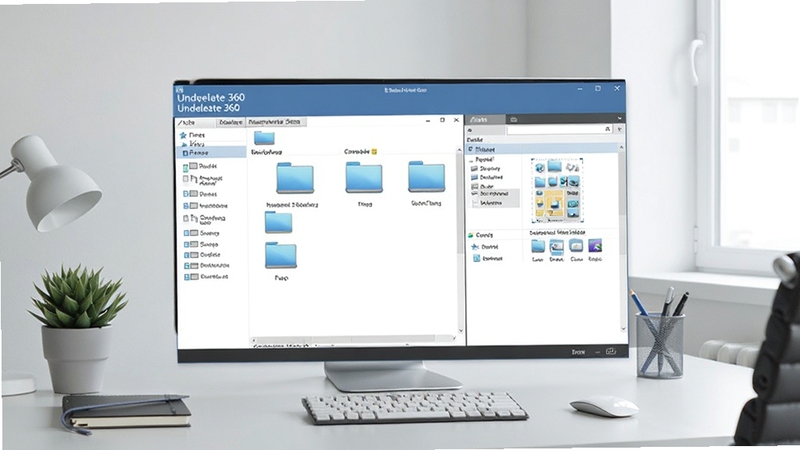The width and height of the screenshot is (800, 450).
Task: Close the inner file browser window
Action: pyautogui.click(x=456, y=120)
